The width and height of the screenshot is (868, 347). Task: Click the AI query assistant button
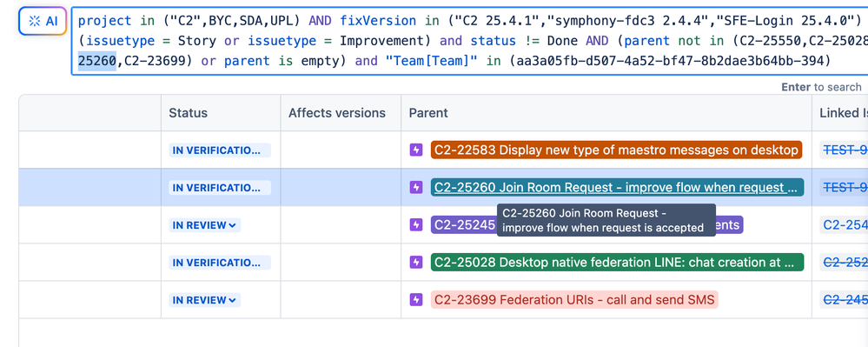tap(43, 21)
